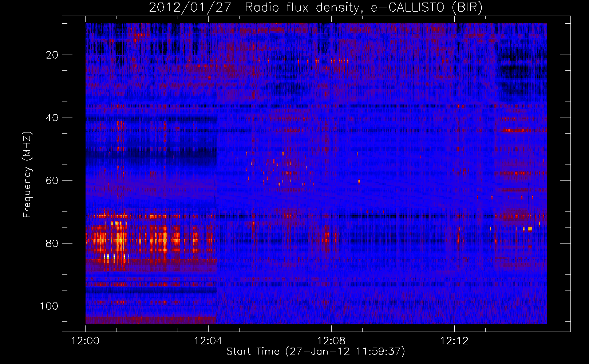Click the plot title '2012/01/27 Radio flux density, e-CALLISTO (BIR)'
Viewport: 589px width, 364px height.
pos(316,8)
